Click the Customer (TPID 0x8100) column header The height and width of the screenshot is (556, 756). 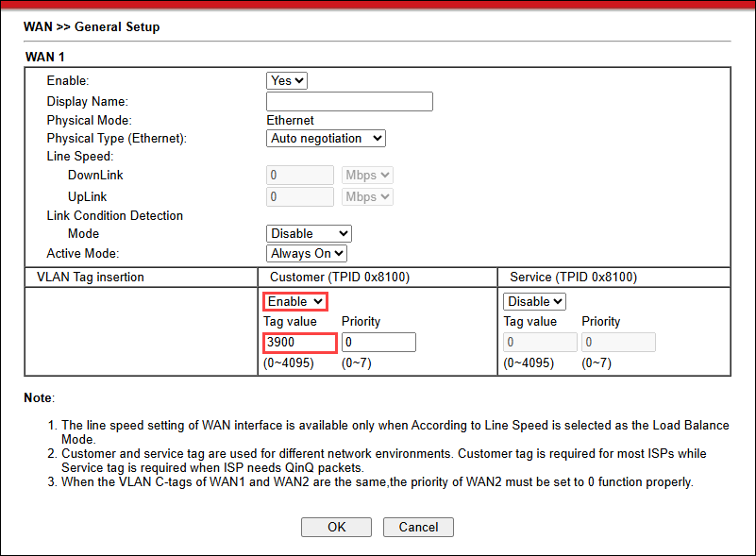click(340, 278)
